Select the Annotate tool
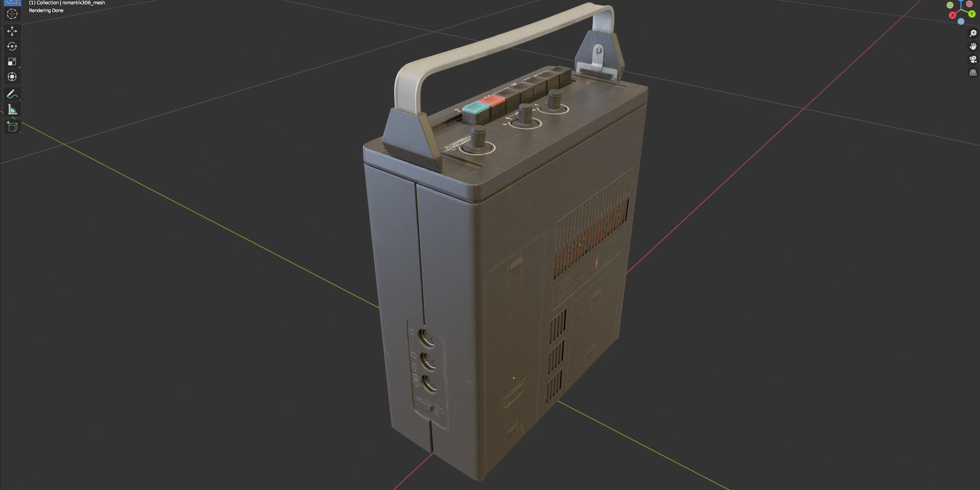This screenshot has width=980, height=490. (12, 94)
